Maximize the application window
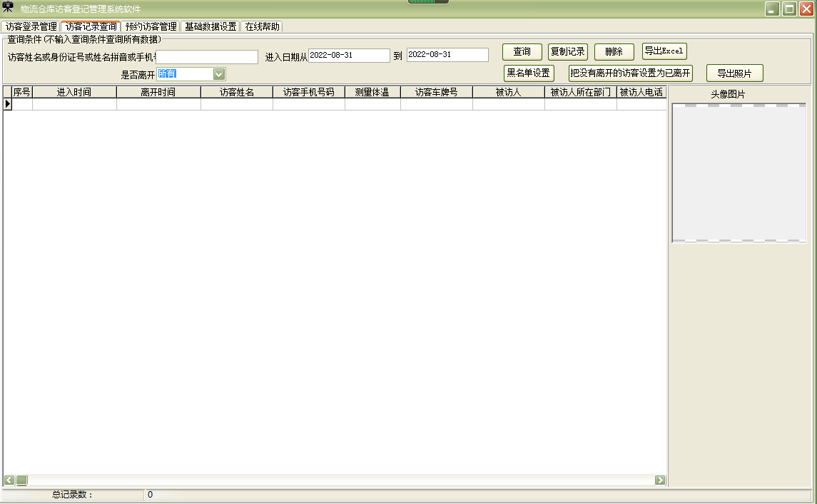Screen dimensions: 817x504 pos(790,9)
